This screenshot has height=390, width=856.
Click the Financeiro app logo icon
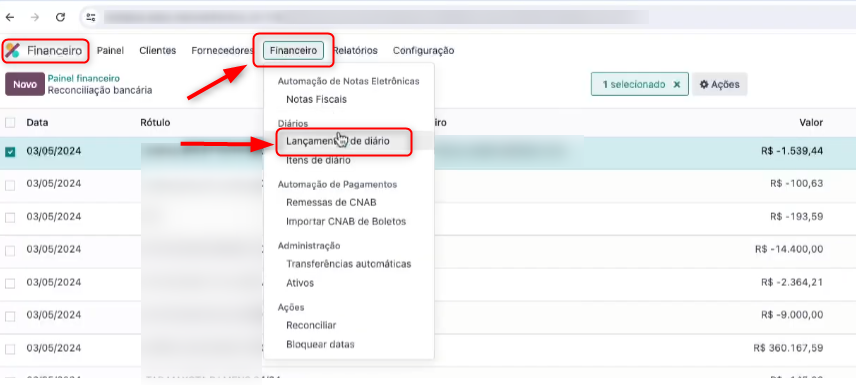pos(13,51)
